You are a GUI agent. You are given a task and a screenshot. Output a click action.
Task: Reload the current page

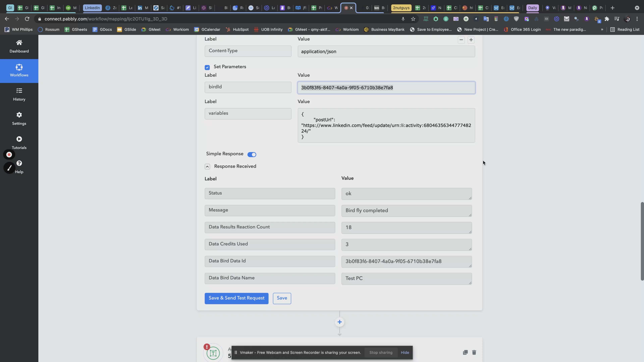tap(27, 19)
